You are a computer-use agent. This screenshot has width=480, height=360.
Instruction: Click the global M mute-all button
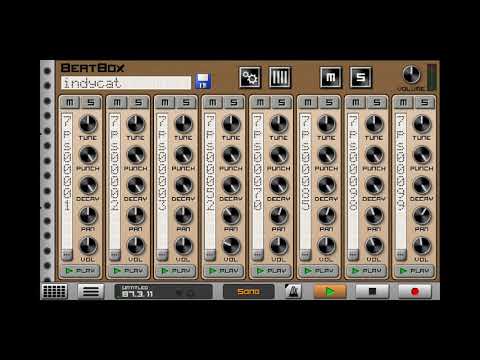pyautogui.click(x=331, y=77)
